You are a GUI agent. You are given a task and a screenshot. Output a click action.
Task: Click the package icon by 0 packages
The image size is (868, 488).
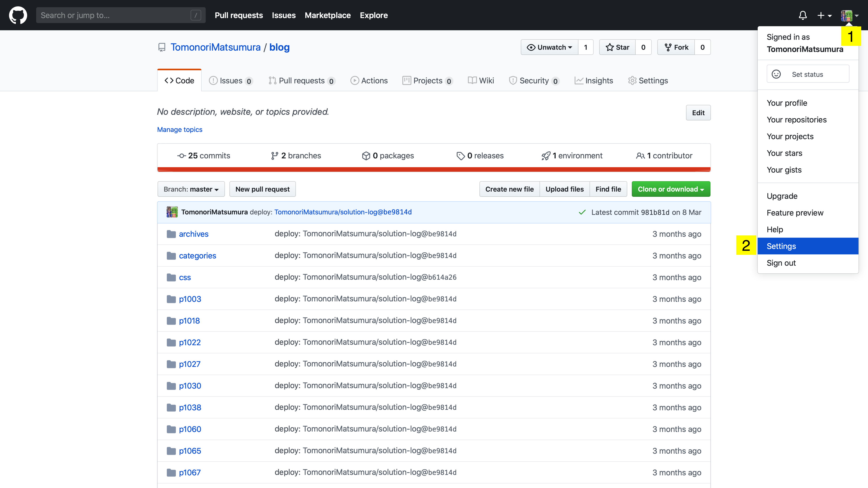click(x=366, y=156)
